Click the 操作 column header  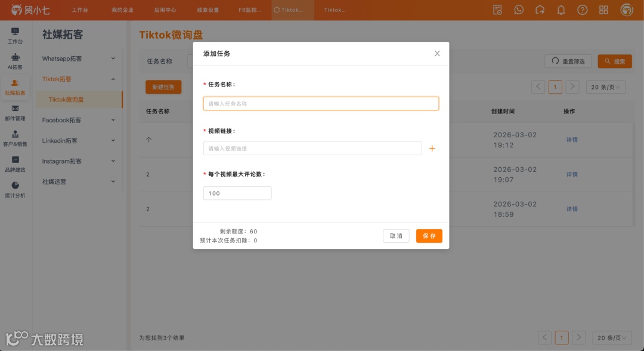tap(569, 112)
